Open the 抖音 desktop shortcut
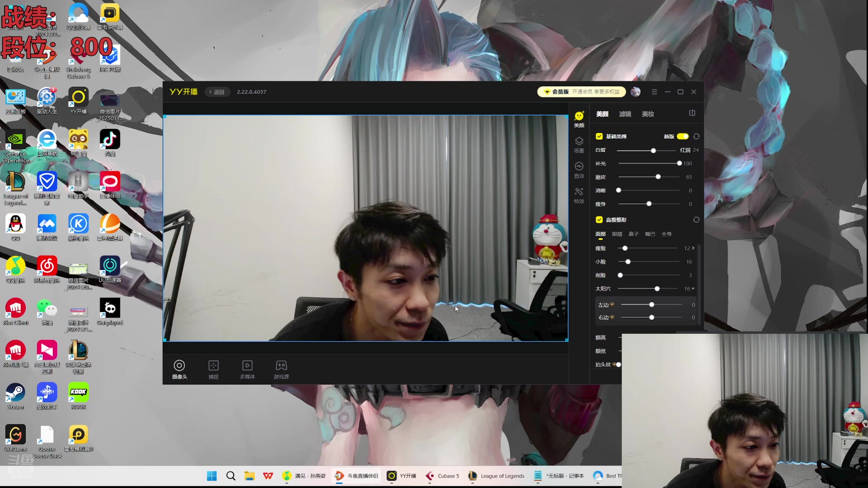The height and width of the screenshot is (488, 868). (110, 143)
